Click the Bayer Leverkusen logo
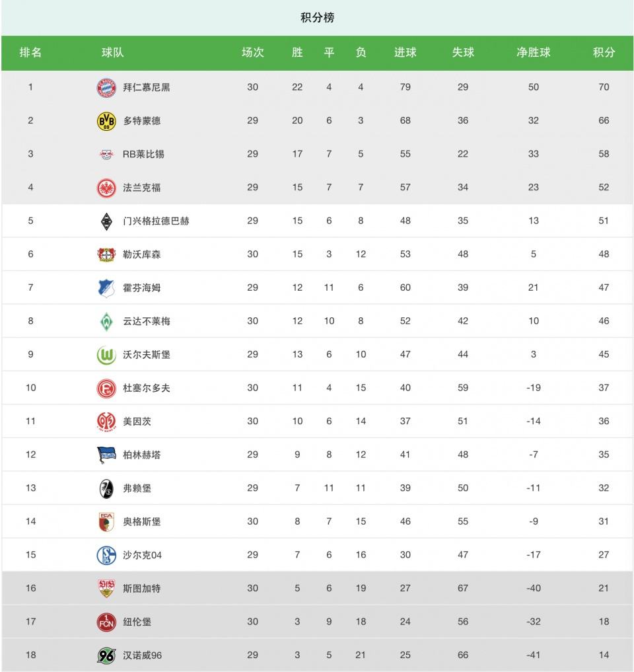 (x=106, y=254)
